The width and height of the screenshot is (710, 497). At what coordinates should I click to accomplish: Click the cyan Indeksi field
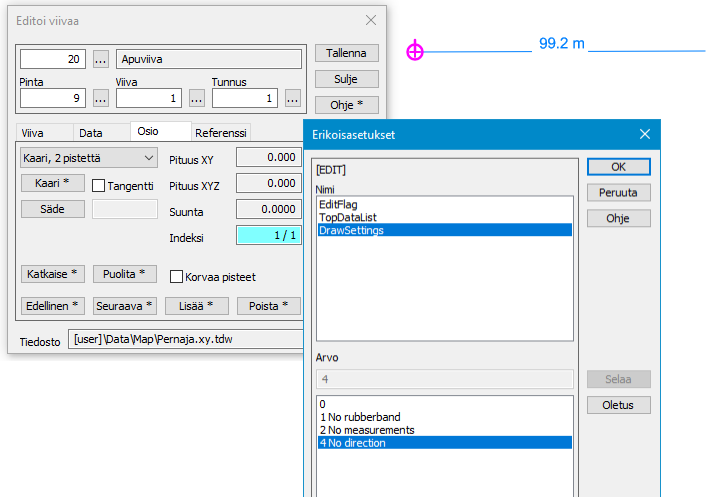tap(268, 236)
